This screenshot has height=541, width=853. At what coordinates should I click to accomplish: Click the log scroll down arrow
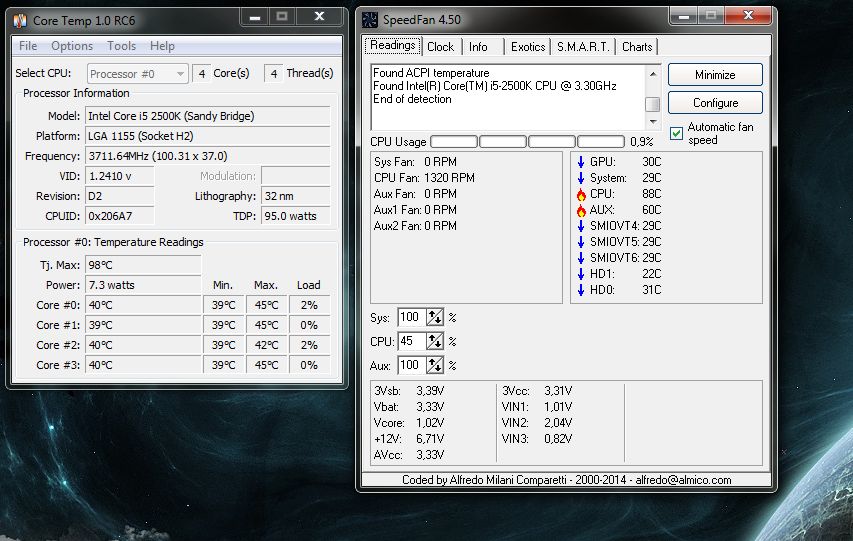click(653, 122)
